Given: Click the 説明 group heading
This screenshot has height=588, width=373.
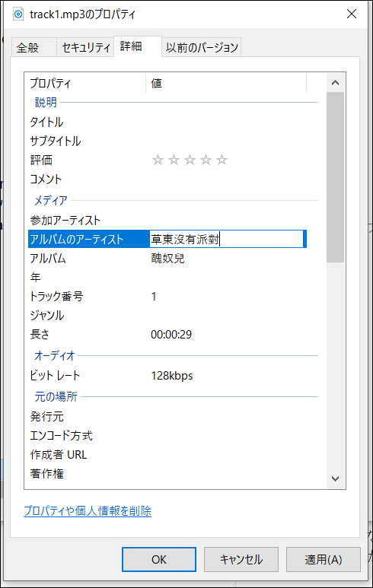Looking at the screenshot, I should point(46,102).
